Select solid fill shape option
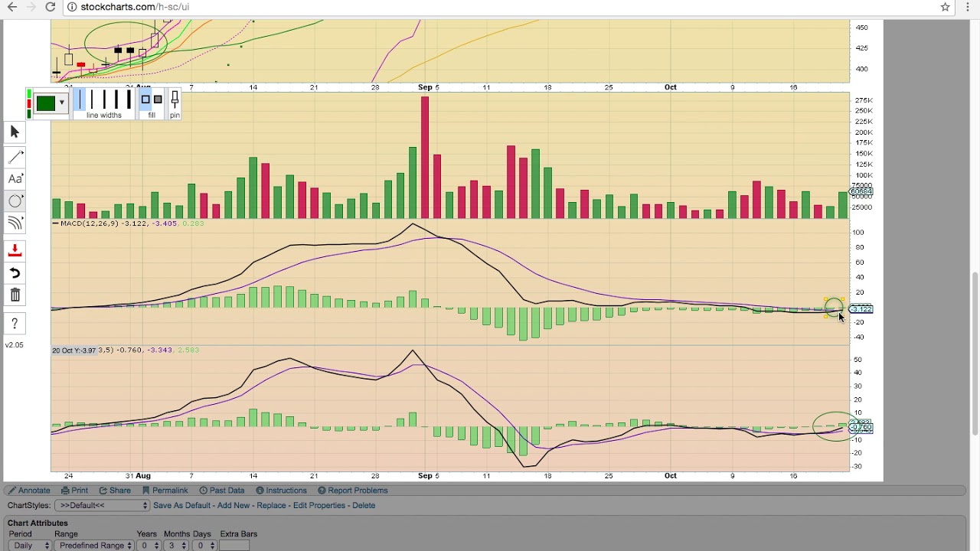Screen dimensions: 980x551 pyautogui.click(x=158, y=99)
